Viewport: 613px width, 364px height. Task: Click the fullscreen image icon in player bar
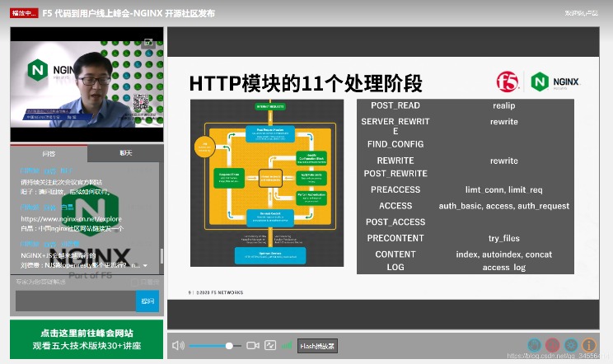click(269, 346)
